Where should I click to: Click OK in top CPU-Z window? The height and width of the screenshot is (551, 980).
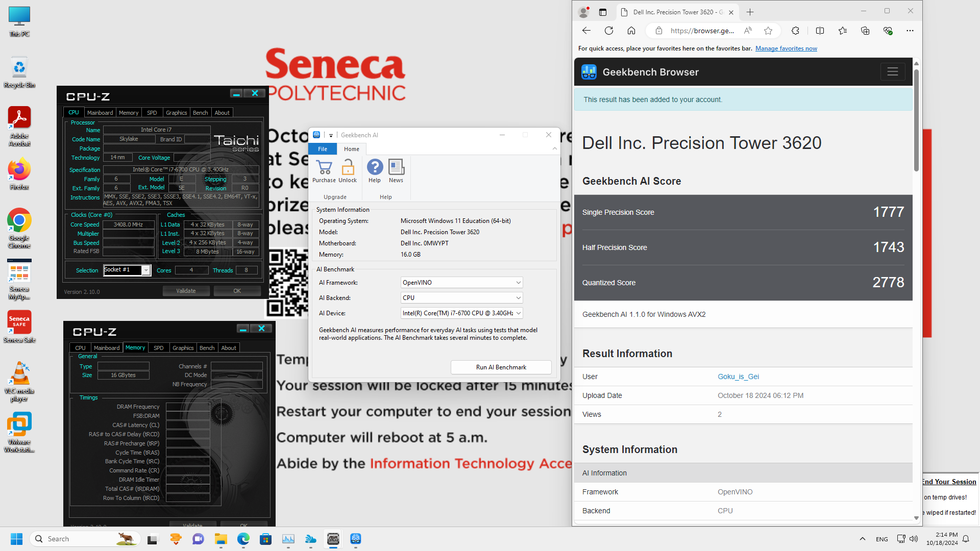(x=237, y=291)
